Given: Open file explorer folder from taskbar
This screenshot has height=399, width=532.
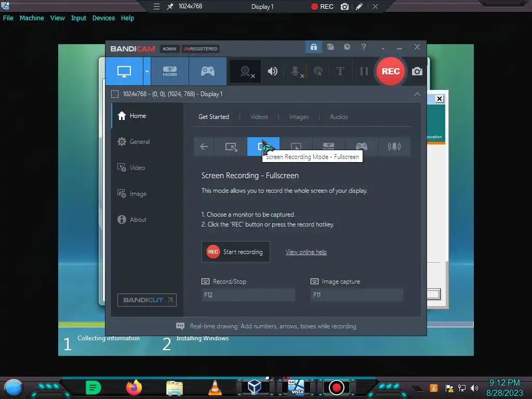Looking at the screenshot, I should tap(175, 388).
